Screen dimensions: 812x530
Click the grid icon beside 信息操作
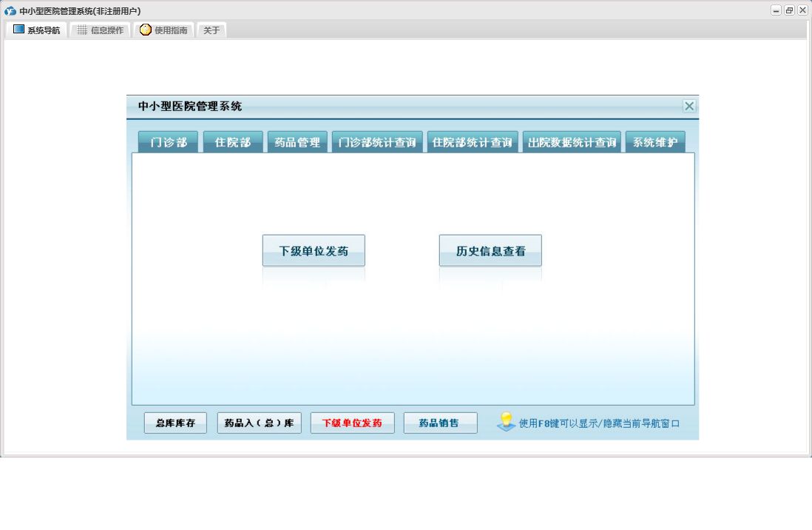pyautogui.click(x=82, y=30)
